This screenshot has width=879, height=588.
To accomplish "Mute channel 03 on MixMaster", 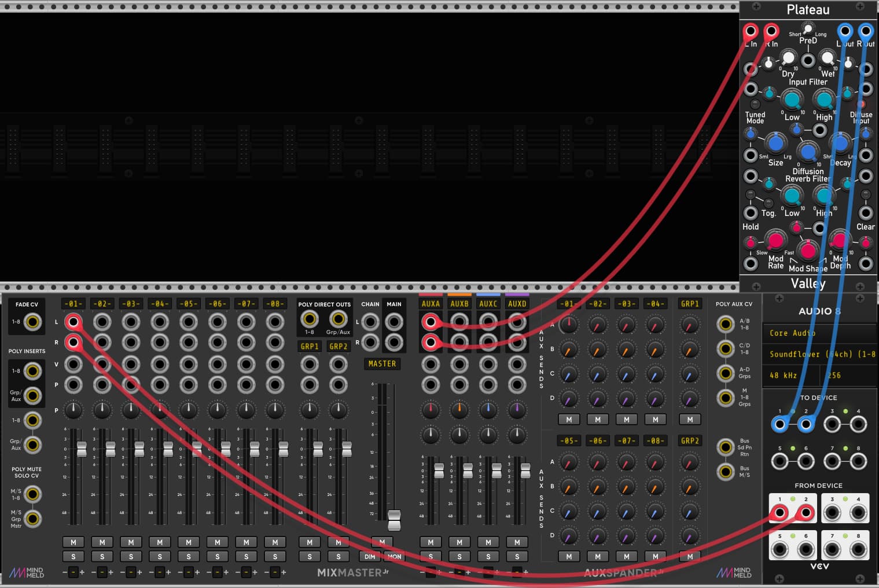I will coord(131,542).
